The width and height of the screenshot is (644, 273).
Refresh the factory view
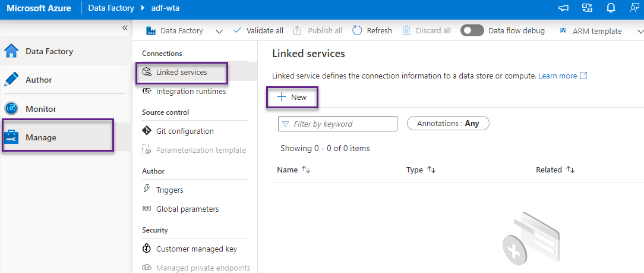point(372,31)
